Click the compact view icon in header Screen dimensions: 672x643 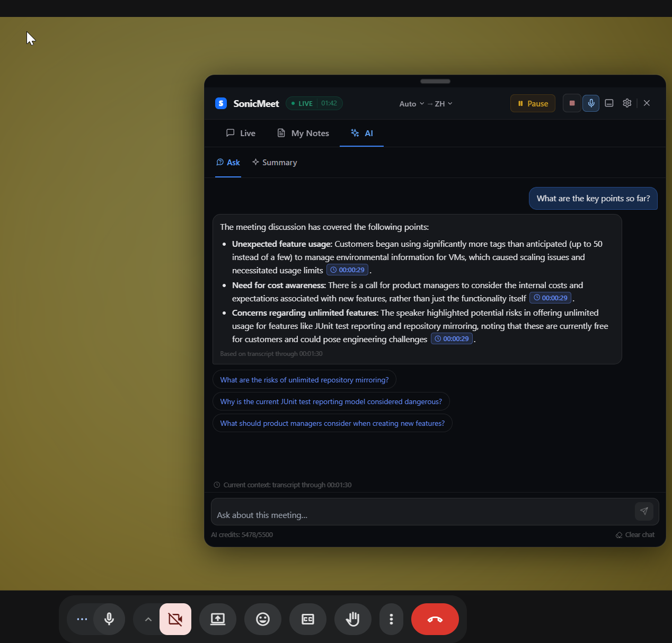point(609,103)
